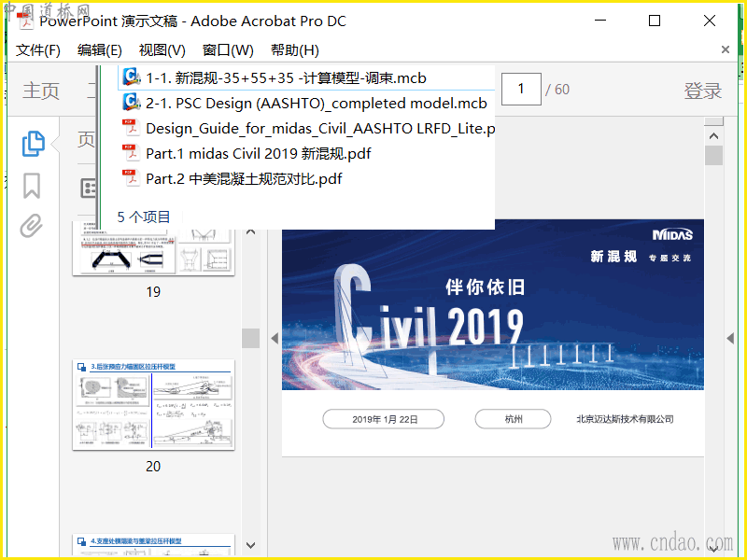This screenshot has width=747, height=560.
Task: Collapse the left navigation pane arrow
Action: point(275,338)
